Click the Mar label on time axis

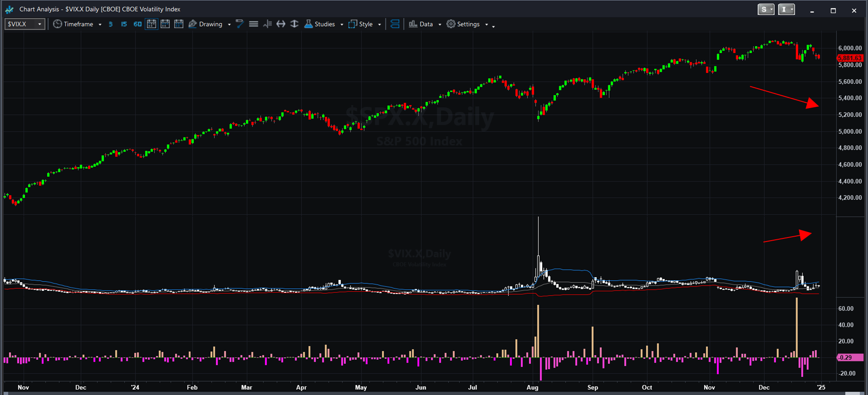(x=246, y=387)
